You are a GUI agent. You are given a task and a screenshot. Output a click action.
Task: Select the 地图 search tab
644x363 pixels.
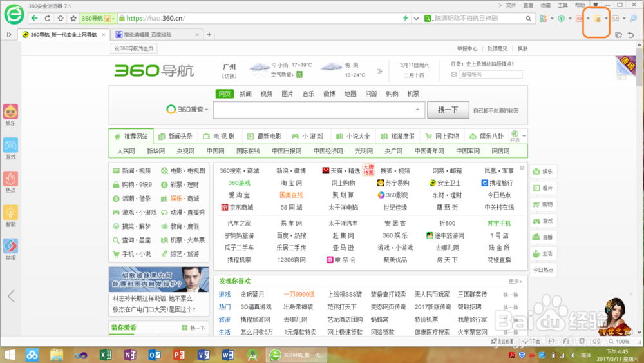[x=350, y=93]
